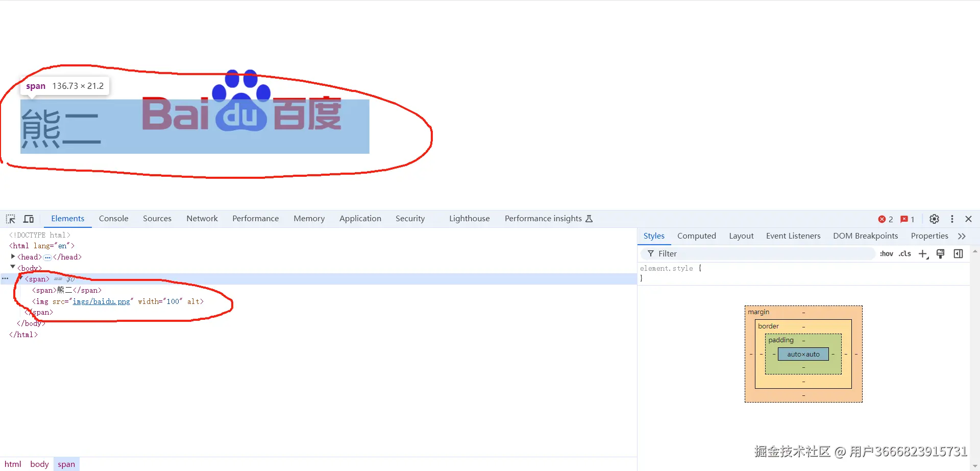
Task: Click the body breadcrumb
Action: 39,464
